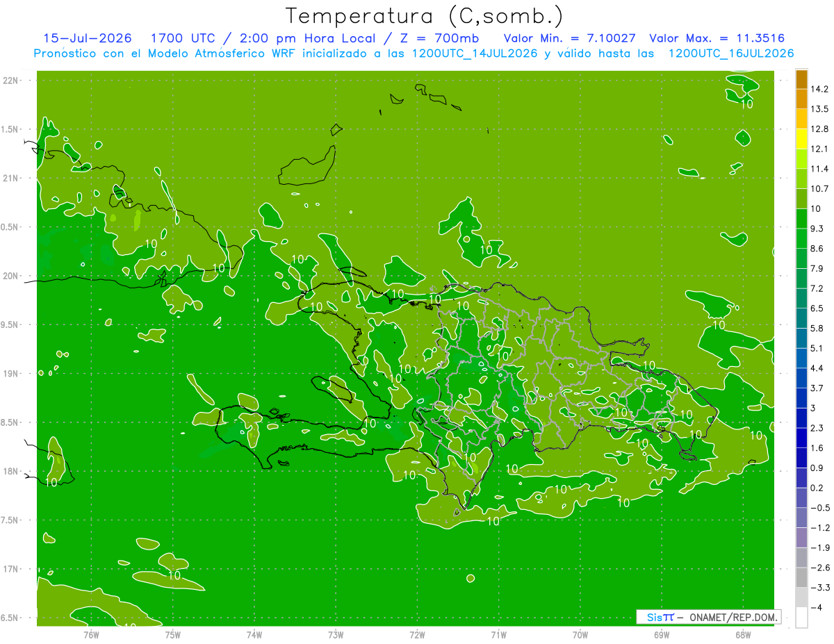This screenshot has height=644, width=834.
Task: Click the '11.4' color scale label
Action: pyautogui.click(x=820, y=169)
